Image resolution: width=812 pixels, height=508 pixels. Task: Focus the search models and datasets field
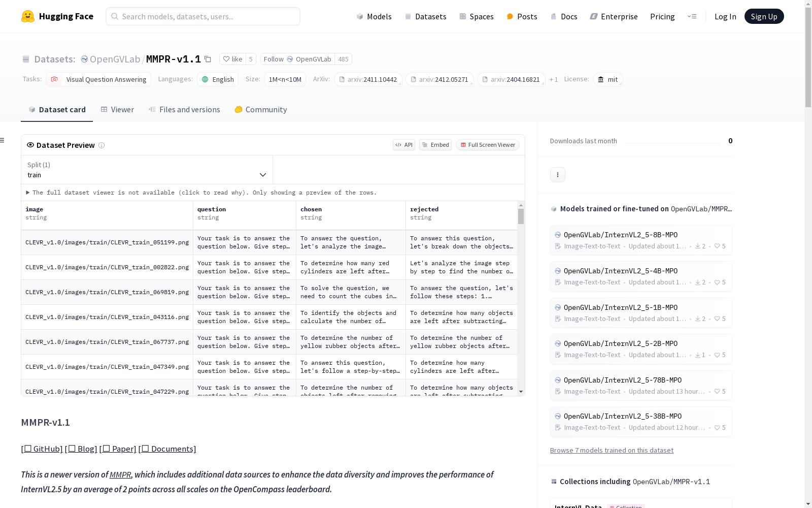pyautogui.click(x=203, y=16)
